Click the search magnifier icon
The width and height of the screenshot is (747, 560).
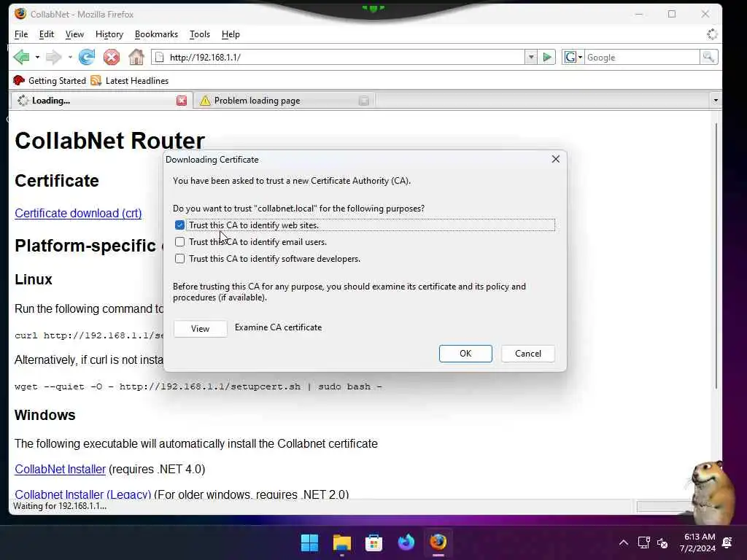click(708, 57)
